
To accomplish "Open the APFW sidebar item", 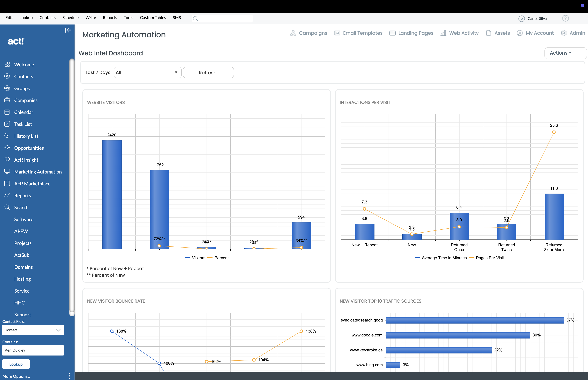I will [x=21, y=231].
